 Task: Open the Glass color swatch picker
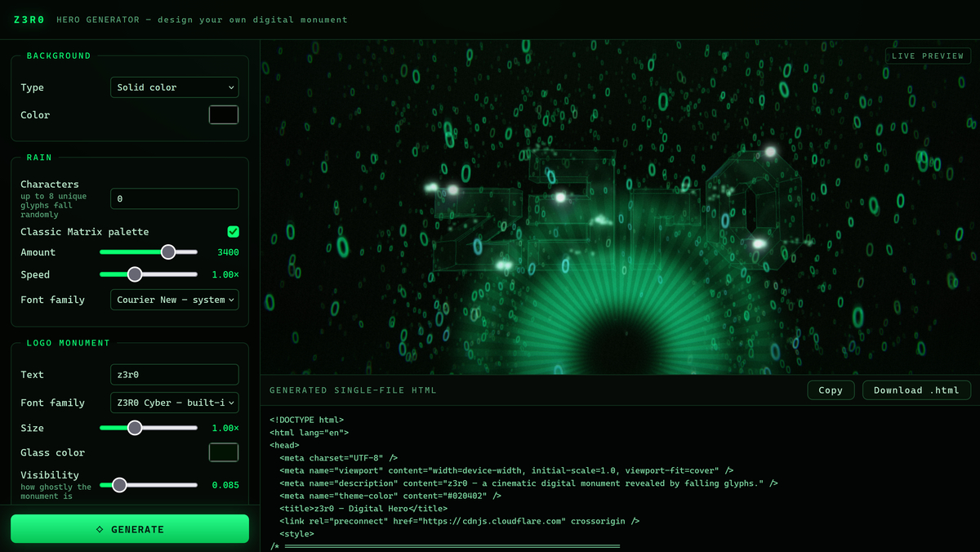coord(224,452)
